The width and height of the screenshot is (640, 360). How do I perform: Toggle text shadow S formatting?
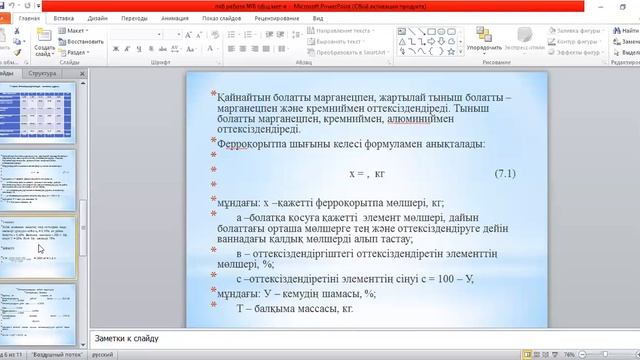pyautogui.click(x=151, y=49)
